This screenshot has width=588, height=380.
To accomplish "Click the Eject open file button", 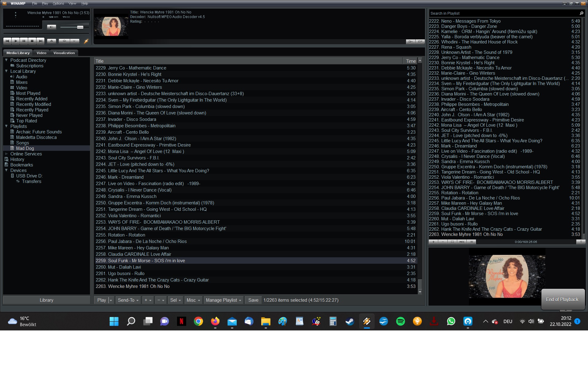I will coord(51,41).
